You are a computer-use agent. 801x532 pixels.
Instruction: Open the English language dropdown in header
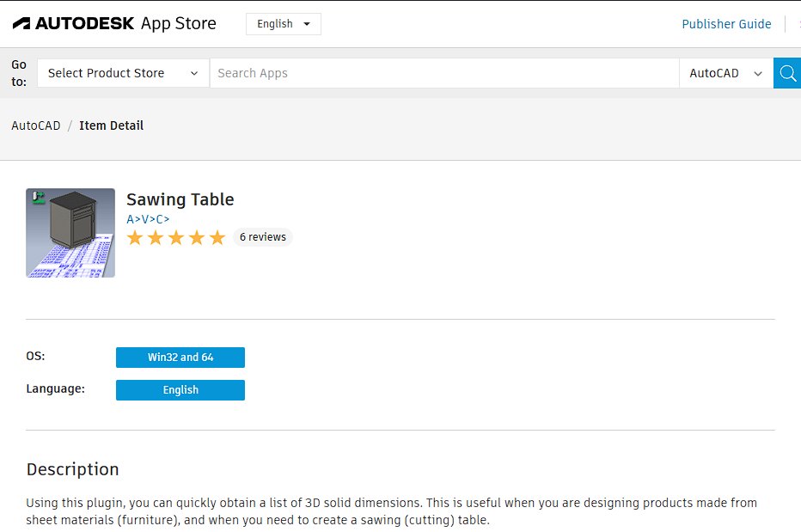(x=284, y=24)
